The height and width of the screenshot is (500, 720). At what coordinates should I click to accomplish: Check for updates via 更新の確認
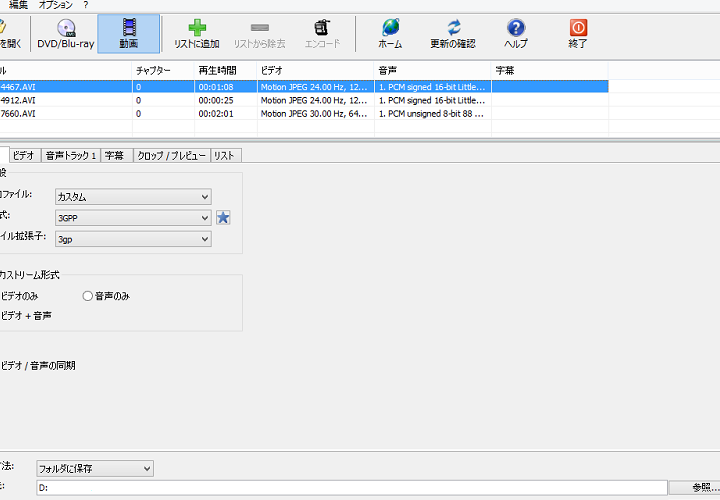453,33
